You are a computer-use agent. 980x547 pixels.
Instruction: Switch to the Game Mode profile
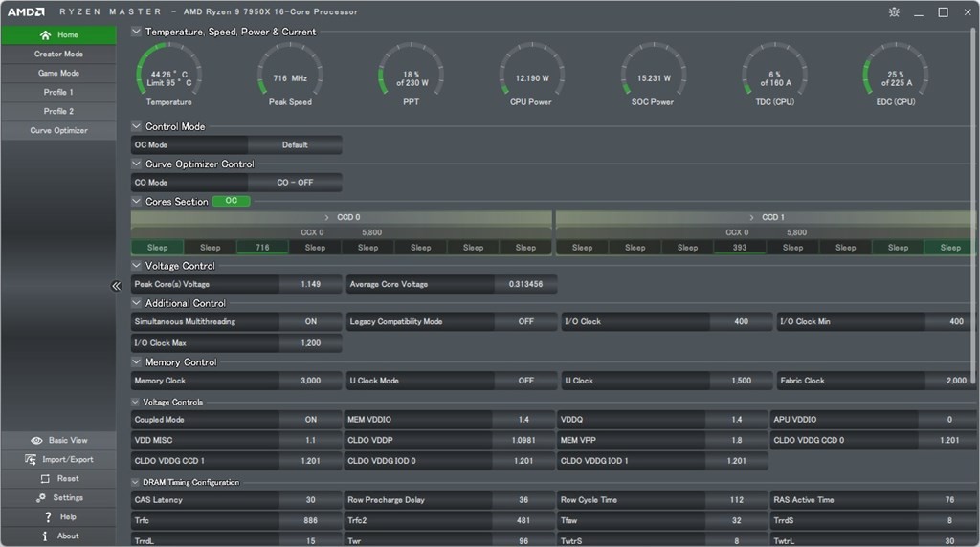[58, 74]
